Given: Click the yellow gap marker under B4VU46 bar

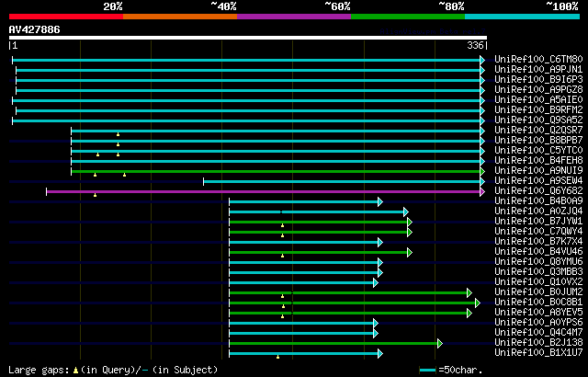Looking at the screenshot, I should click(x=282, y=256).
